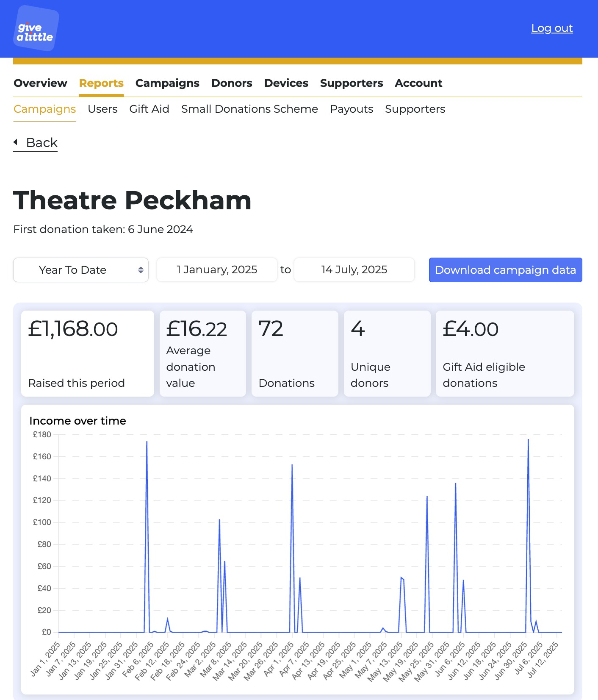Open the Supporters main navigation tab
The height and width of the screenshot is (700, 598).
[352, 83]
